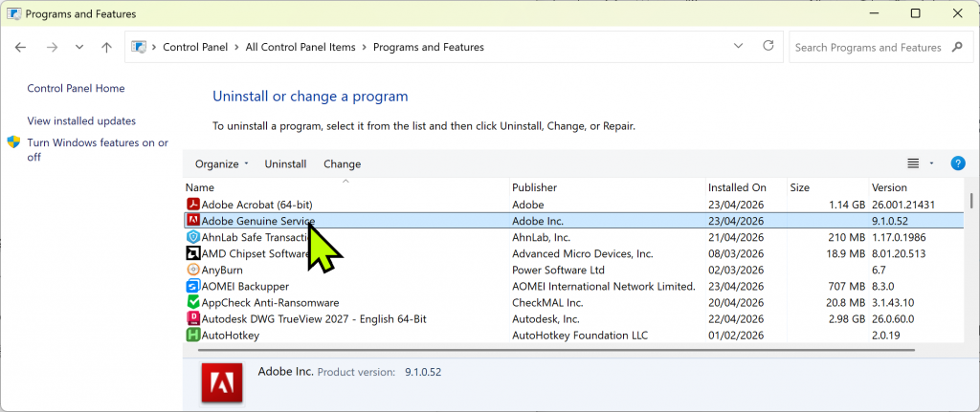Click the Programs and Features title bar icon

tap(13, 13)
